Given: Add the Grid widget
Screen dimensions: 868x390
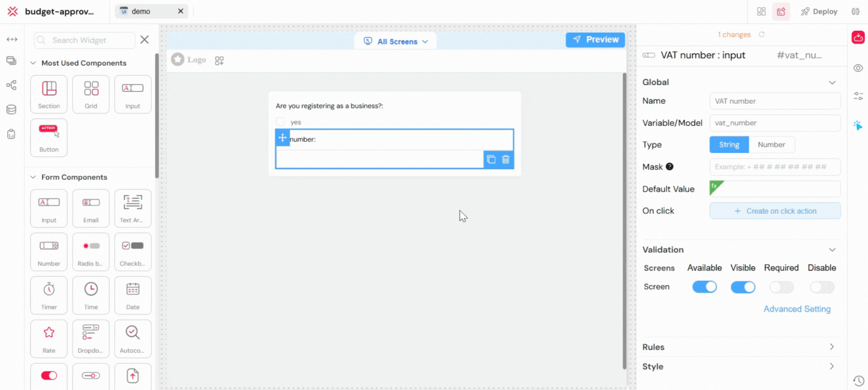Looking at the screenshot, I should click(x=91, y=94).
